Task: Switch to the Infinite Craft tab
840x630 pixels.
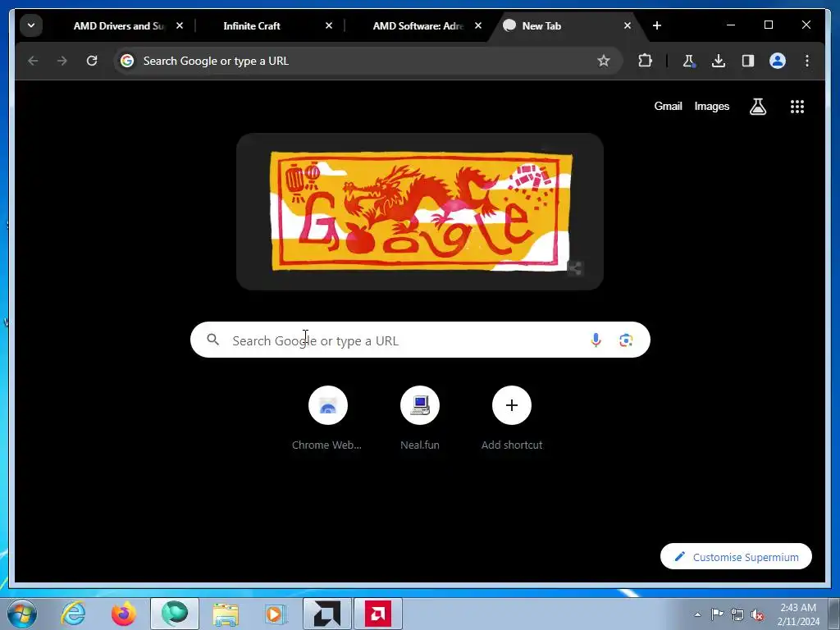Action: (x=251, y=25)
